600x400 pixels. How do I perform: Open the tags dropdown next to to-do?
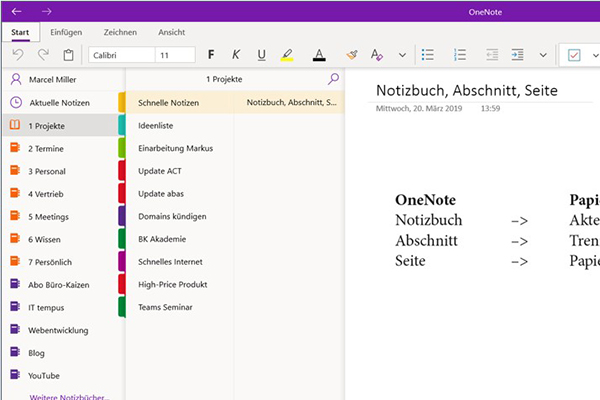tap(595, 55)
